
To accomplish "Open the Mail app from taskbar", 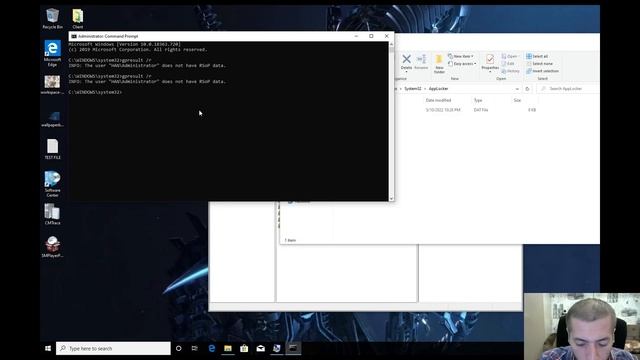I will pos(260,348).
